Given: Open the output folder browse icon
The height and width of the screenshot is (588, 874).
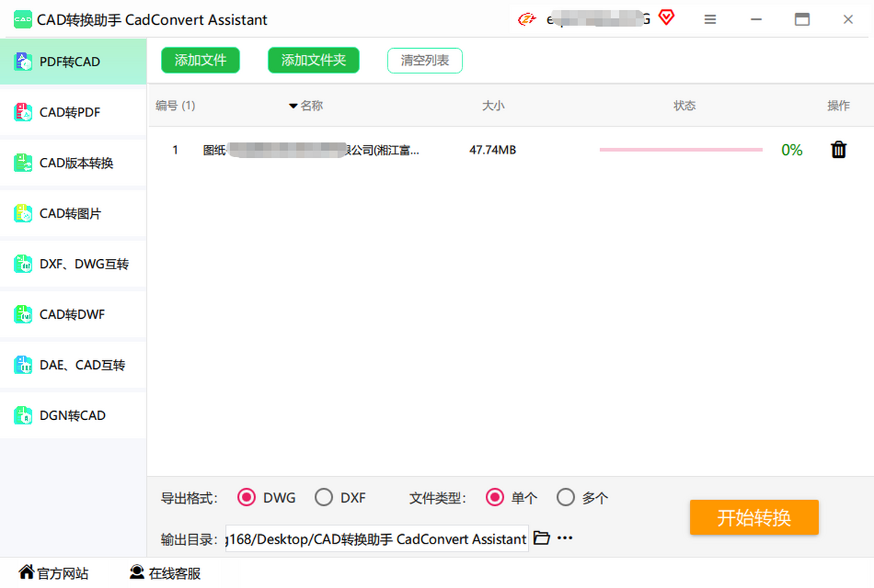Looking at the screenshot, I should (x=541, y=538).
